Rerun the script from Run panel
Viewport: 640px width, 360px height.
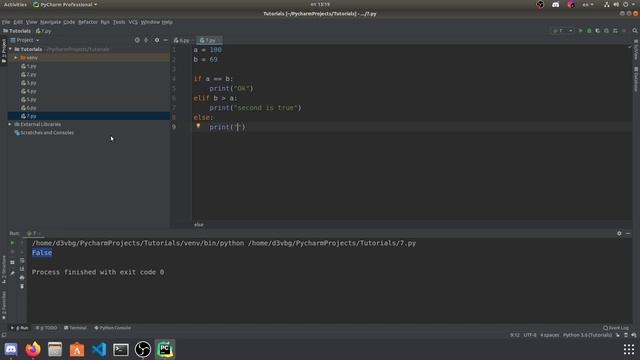(x=12, y=243)
